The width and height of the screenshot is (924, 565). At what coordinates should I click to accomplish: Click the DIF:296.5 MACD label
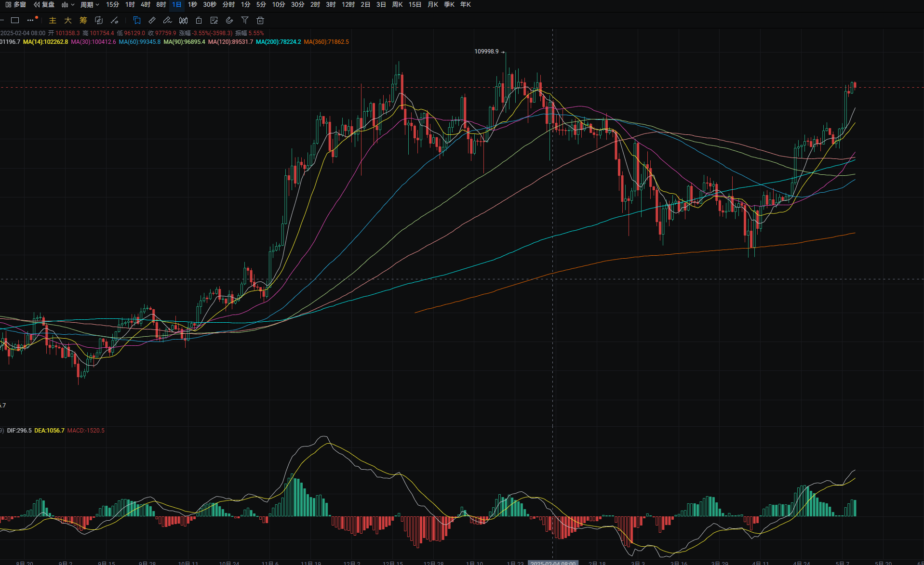click(x=19, y=431)
